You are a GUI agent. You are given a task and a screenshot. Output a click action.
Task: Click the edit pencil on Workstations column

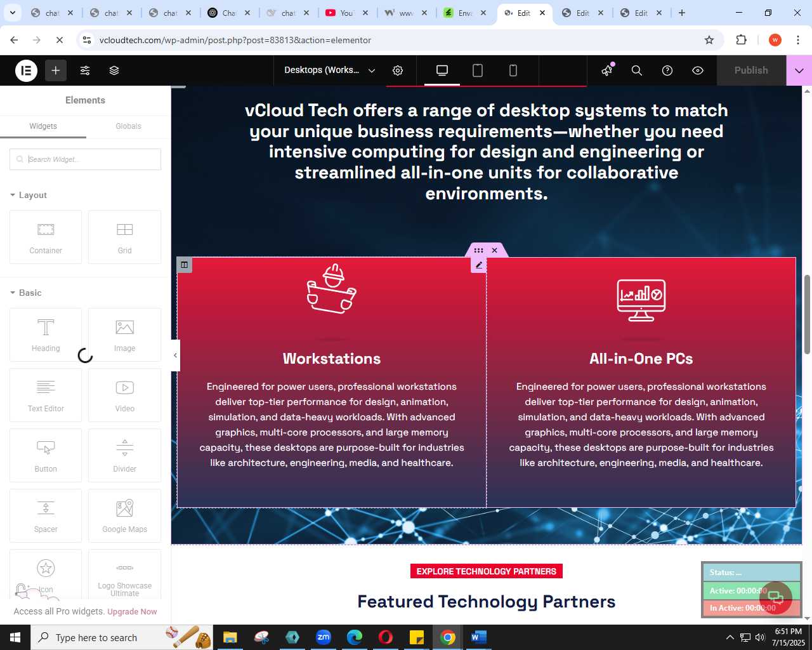(x=479, y=265)
